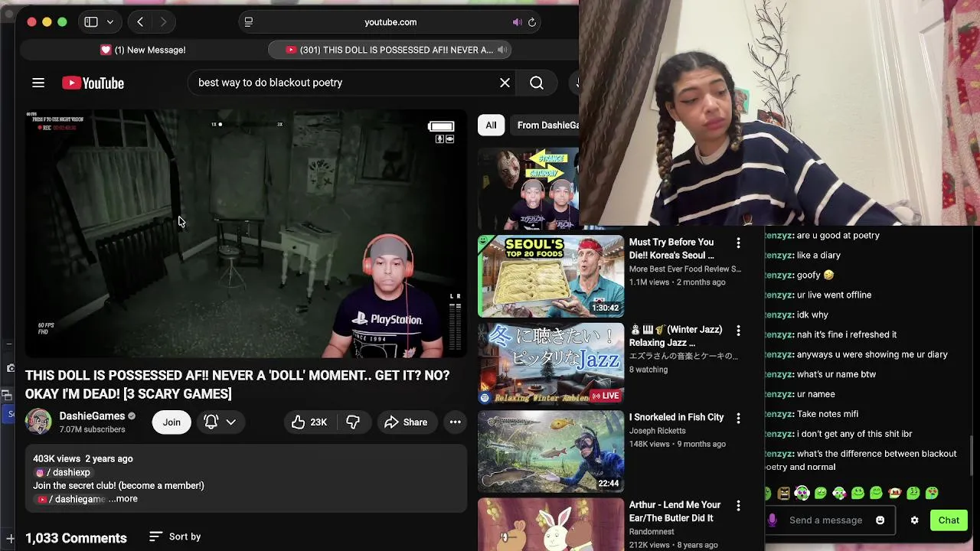Viewport: 980px width, 551px height.
Task: Reload the page in Safari
Action: click(x=532, y=22)
